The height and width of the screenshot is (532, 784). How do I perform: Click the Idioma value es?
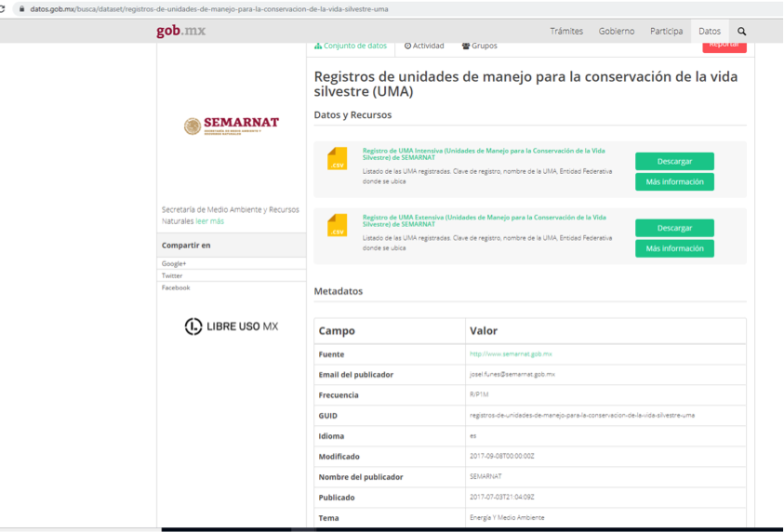click(473, 435)
